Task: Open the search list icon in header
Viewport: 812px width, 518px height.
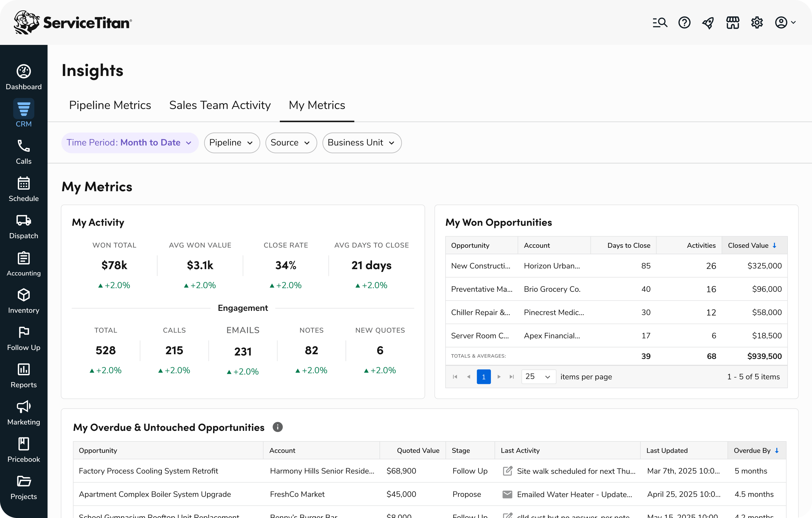Action: pos(660,22)
